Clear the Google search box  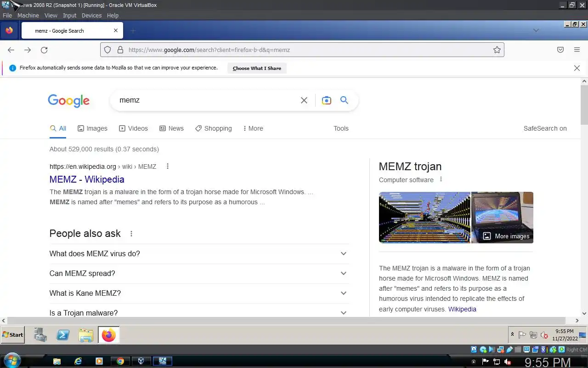click(x=304, y=100)
